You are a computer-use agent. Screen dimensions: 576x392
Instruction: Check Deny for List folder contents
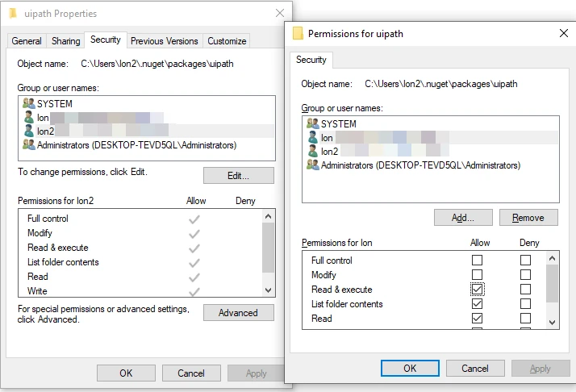pyautogui.click(x=525, y=303)
